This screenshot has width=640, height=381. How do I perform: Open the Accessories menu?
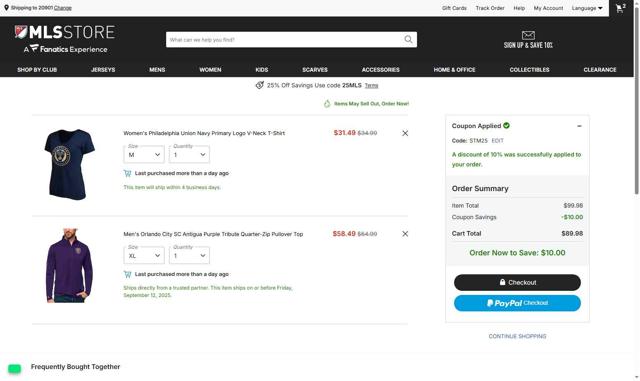point(380,70)
